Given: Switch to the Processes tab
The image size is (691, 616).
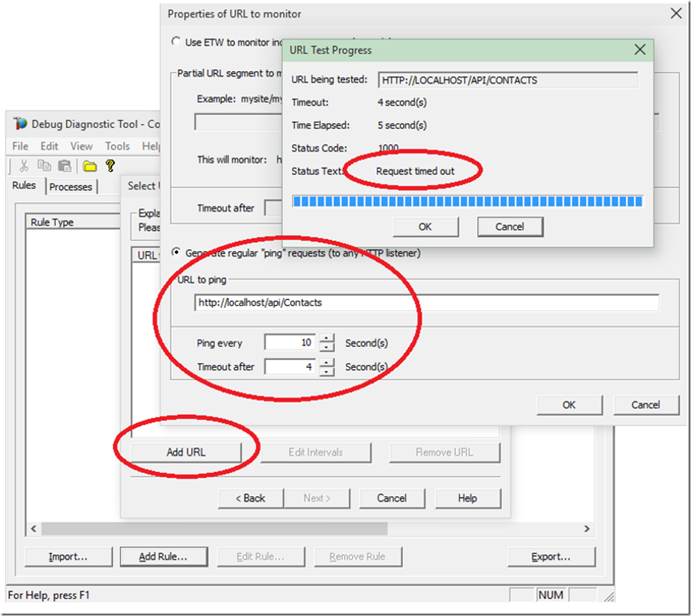Looking at the screenshot, I should tap(71, 187).
